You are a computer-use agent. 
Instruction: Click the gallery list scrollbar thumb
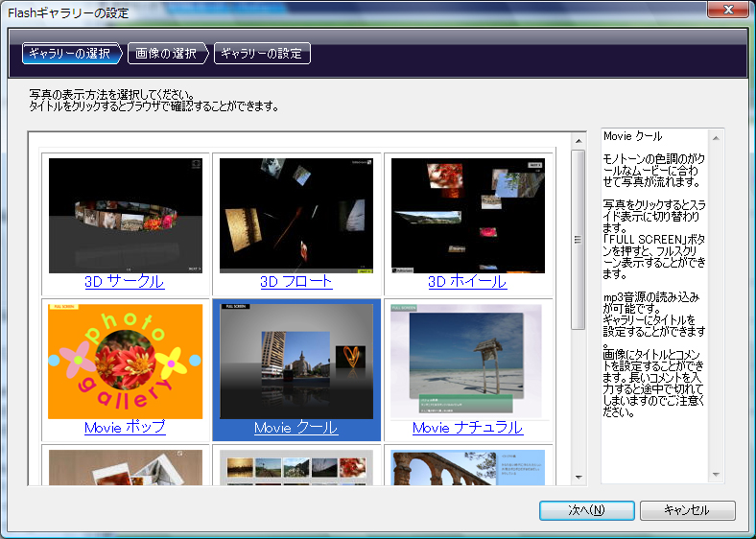[x=579, y=240]
